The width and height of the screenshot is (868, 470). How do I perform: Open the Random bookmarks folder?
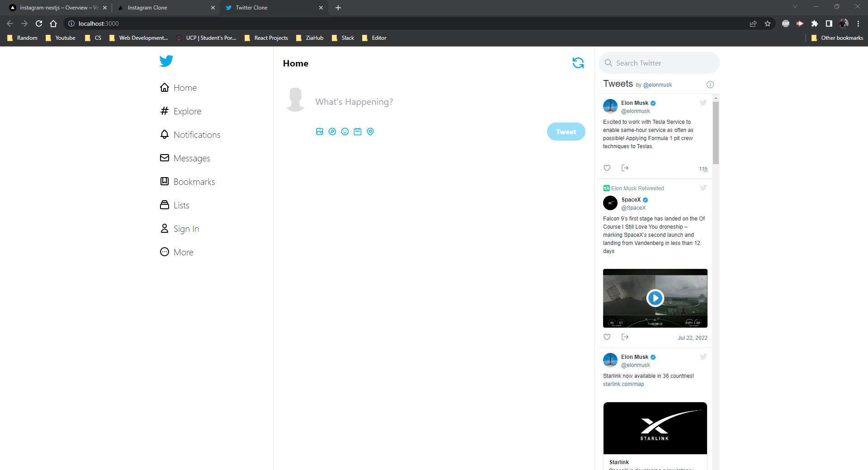click(x=23, y=38)
